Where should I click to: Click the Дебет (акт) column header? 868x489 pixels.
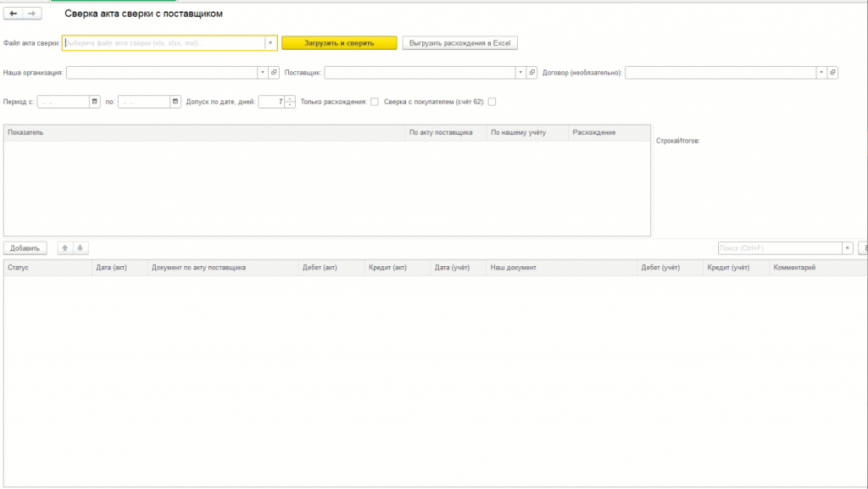pos(331,268)
